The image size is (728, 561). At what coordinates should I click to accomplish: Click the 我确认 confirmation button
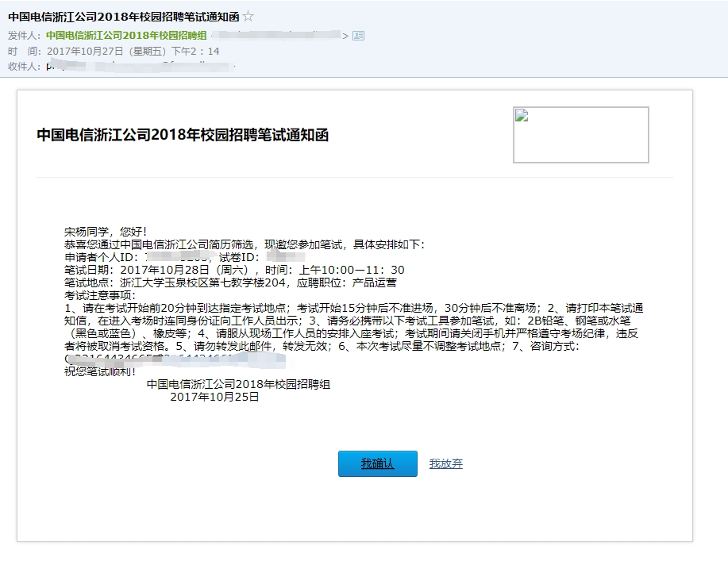click(x=377, y=463)
